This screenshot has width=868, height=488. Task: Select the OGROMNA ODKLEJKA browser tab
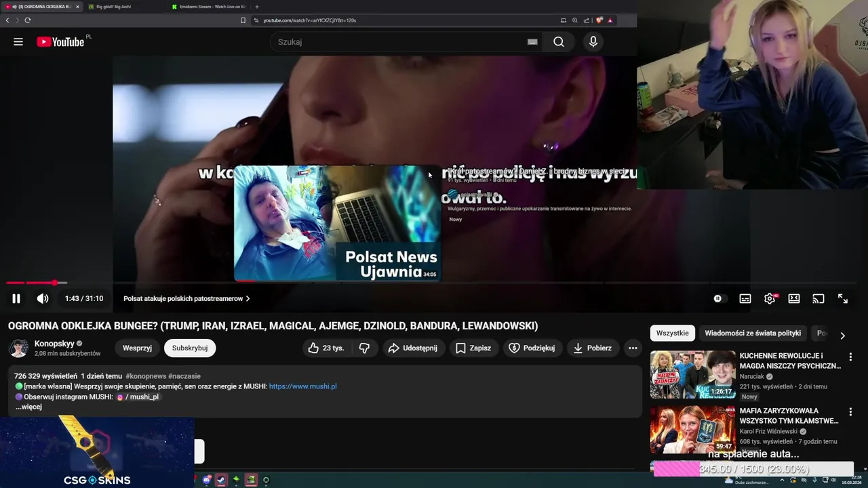[41, 7]
